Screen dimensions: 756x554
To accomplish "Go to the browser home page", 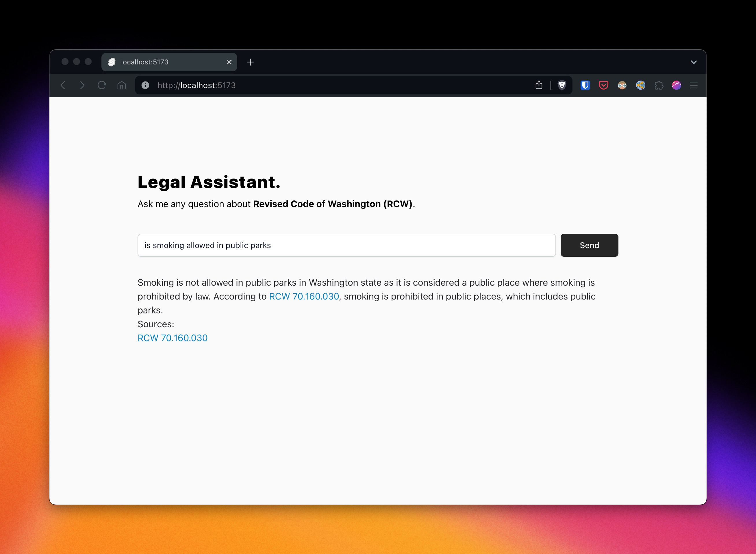I will (x=122, y=85).
